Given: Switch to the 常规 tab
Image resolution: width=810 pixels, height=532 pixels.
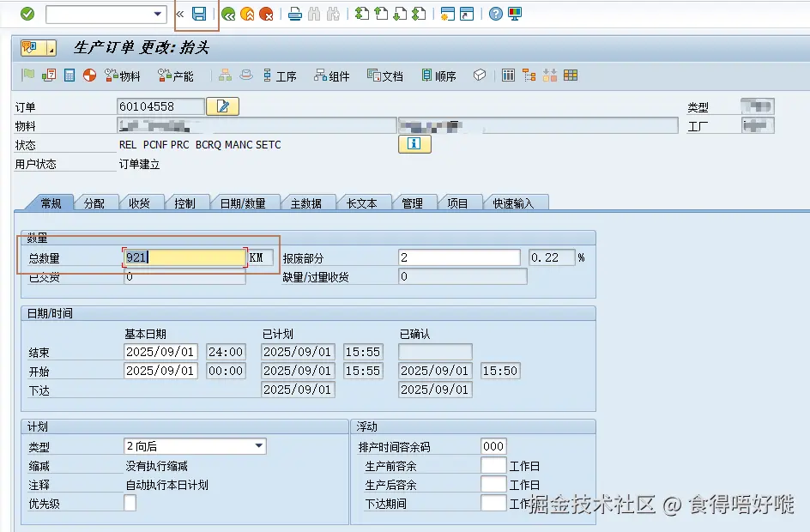Looking at the screenshot, I should [x=51, y=203].
